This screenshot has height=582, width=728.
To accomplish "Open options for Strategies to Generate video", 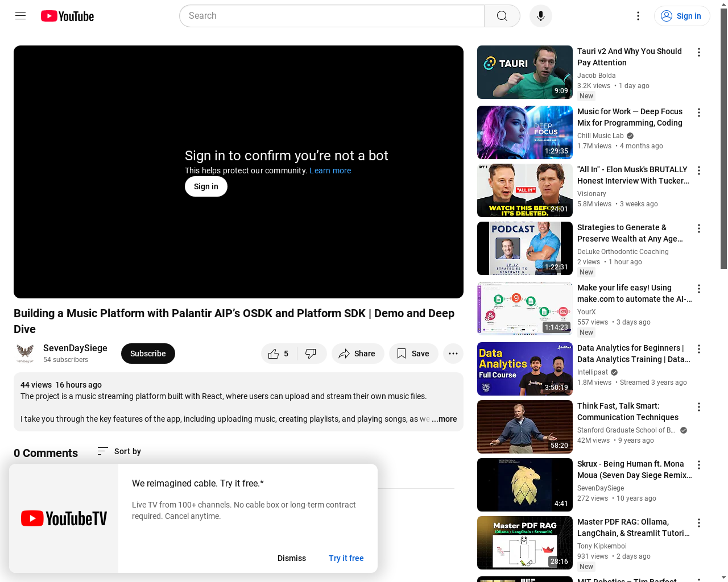I will point(699,228).
